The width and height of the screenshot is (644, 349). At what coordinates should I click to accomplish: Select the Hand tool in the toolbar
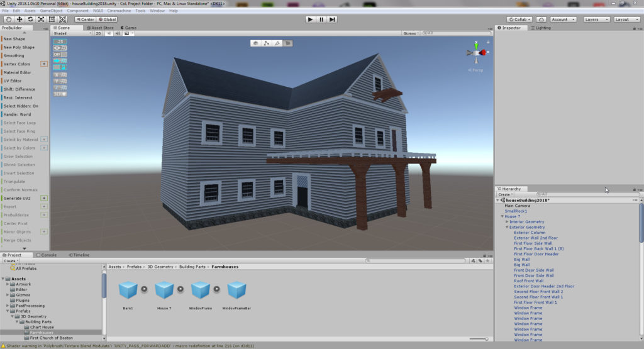8,19
